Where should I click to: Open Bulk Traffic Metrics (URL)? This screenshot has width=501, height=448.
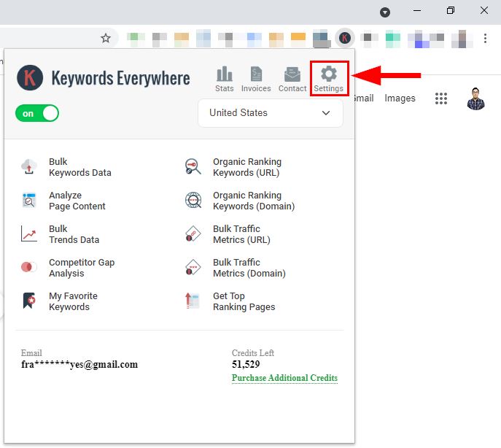tap(241, 234)
